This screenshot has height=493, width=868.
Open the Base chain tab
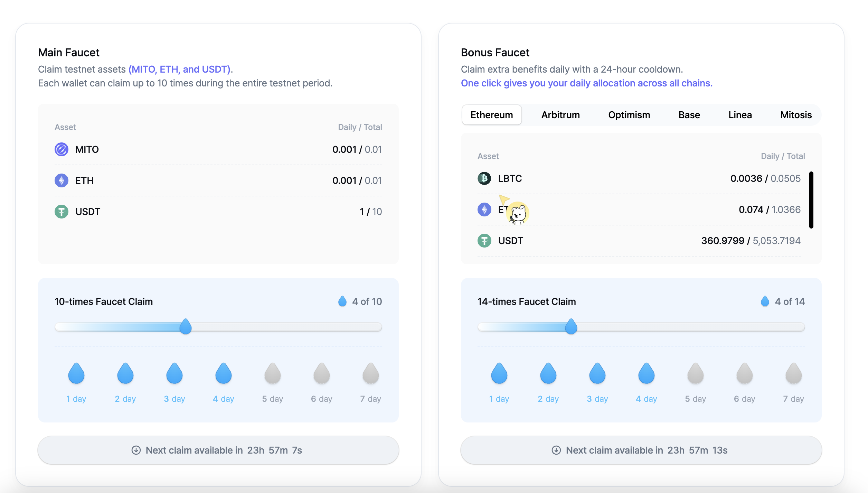[689, 115]
